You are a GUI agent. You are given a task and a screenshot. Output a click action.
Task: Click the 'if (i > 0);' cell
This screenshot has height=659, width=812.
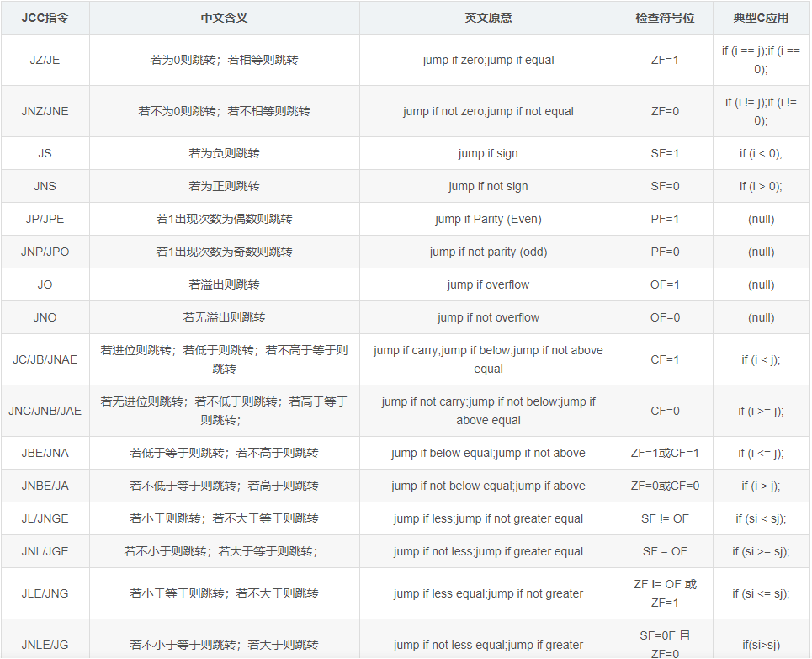click(x=761, y=186)
